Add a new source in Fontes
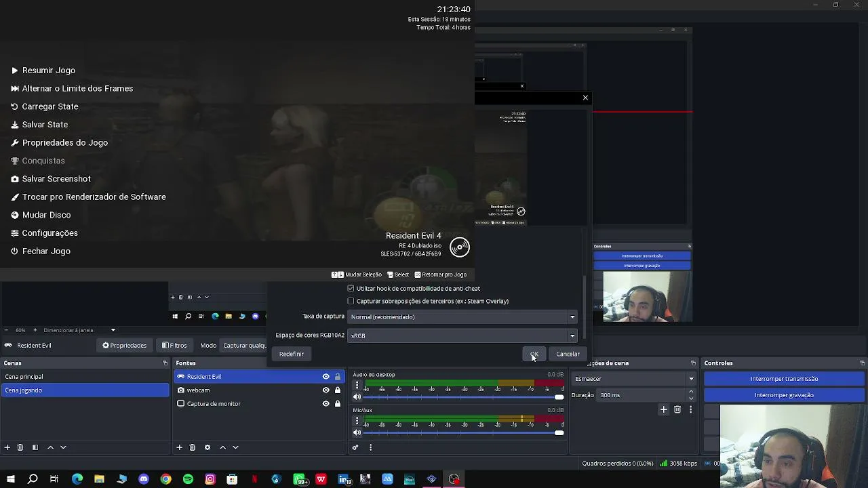 180,447
